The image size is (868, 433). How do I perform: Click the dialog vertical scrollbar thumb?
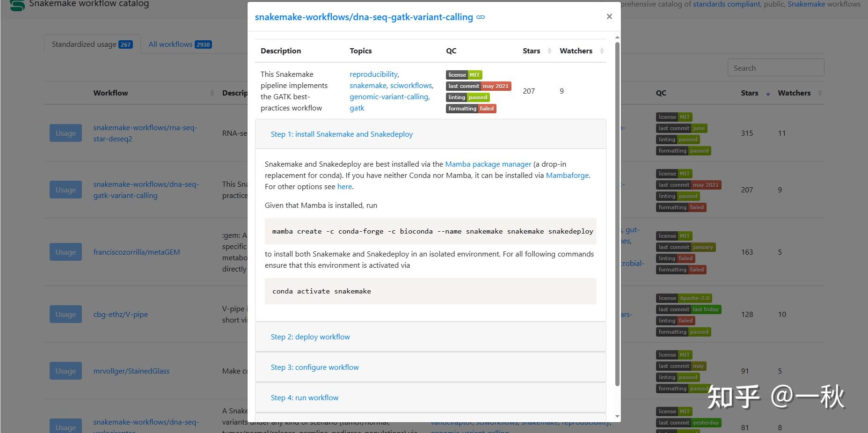[x=617, y=214]
